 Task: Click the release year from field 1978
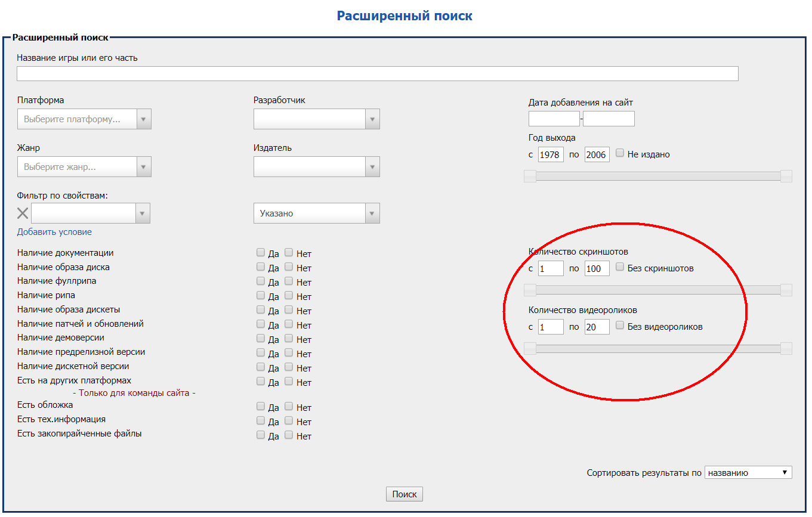click(x=551, y=154)
